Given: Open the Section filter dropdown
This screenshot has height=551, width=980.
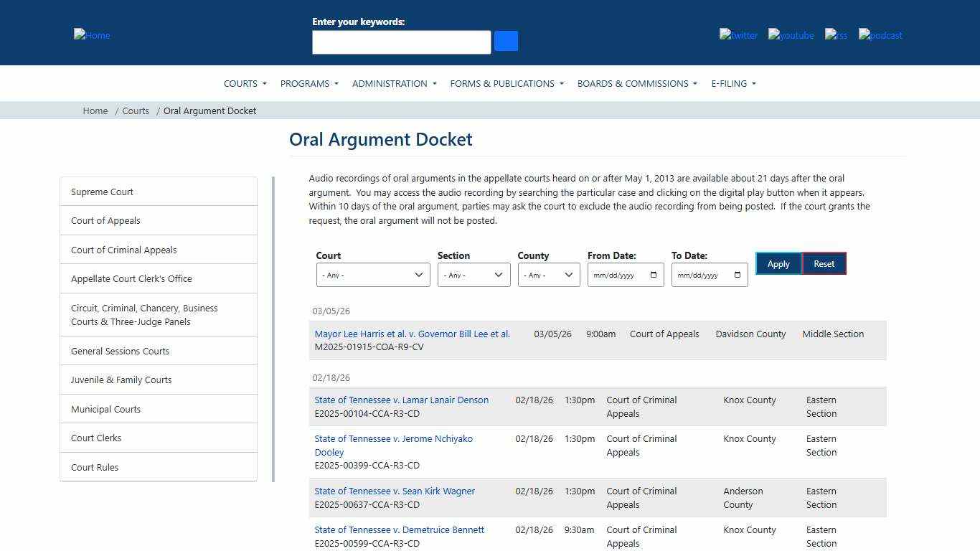Looking at the screenshot, I should 473,274.
